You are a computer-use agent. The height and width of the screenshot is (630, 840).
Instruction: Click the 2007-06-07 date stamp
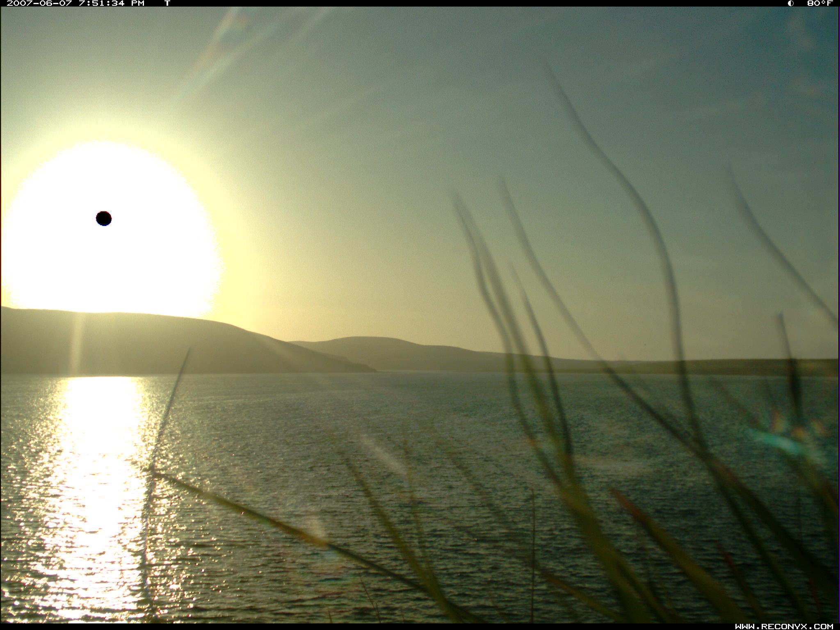[39, 3]
